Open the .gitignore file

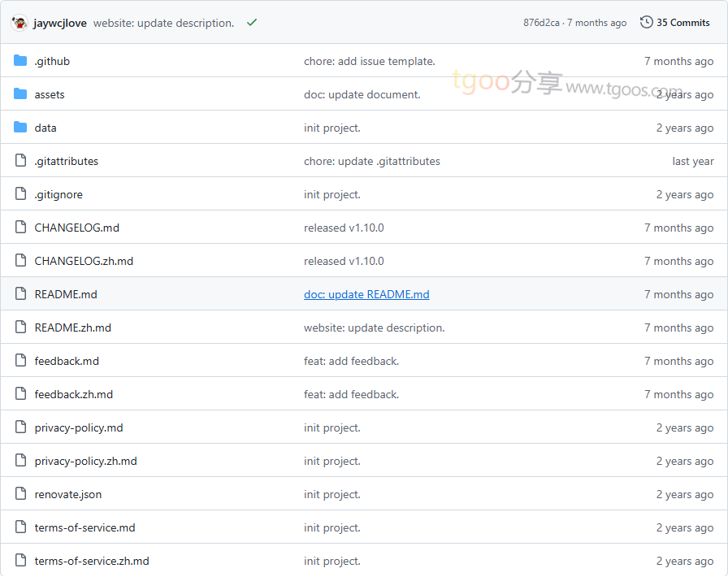click(x=58, y=194)
